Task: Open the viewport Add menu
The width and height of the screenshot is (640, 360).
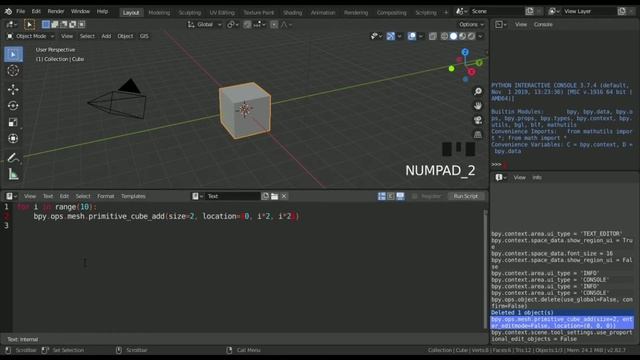Action: click(106, 36)
